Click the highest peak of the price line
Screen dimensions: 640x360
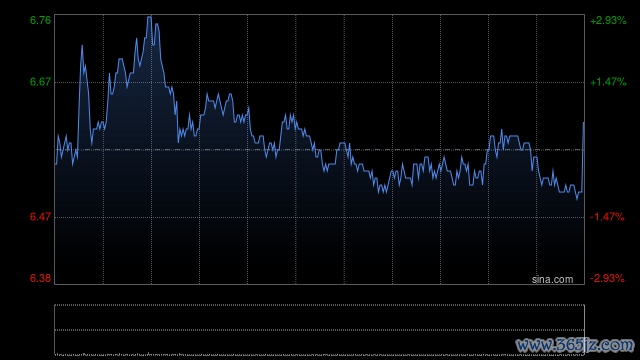click(x=149, y=17)
